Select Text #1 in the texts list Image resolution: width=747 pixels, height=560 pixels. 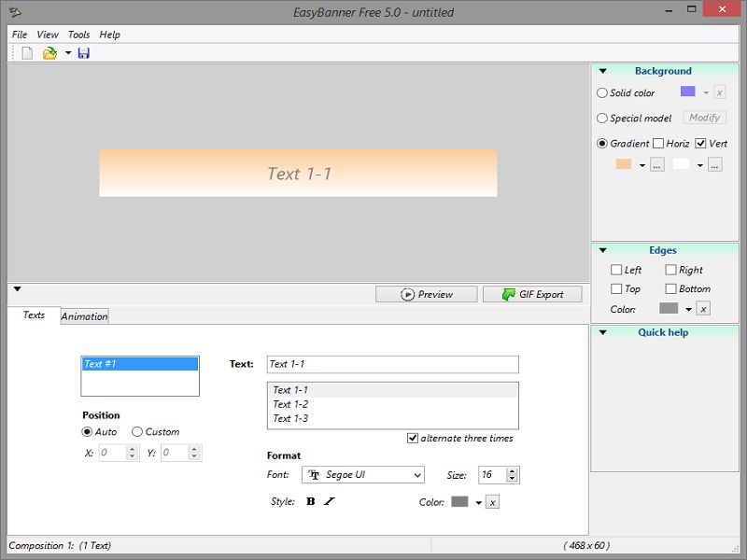pos(139,364)
